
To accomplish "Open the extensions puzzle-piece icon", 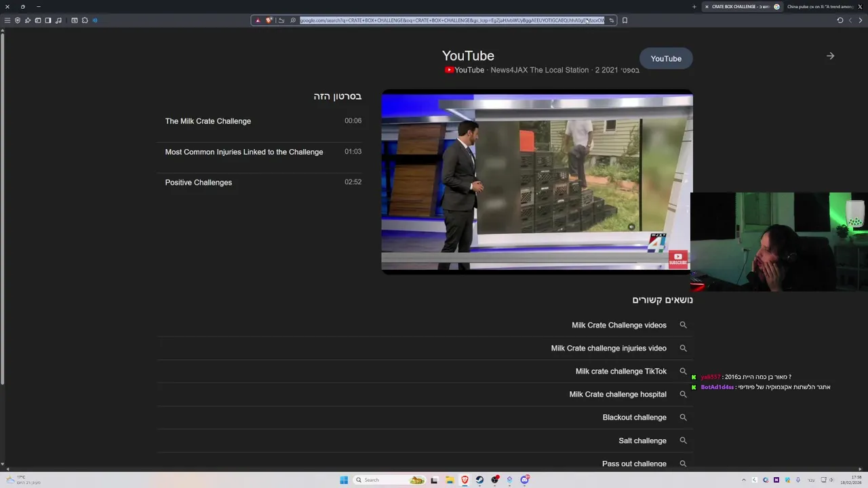I will 85,20.
